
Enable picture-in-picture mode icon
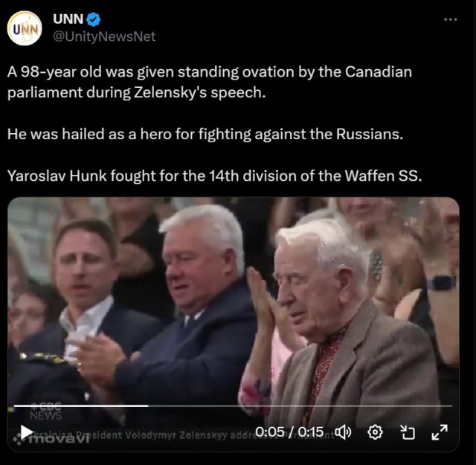tap(408, 432)
